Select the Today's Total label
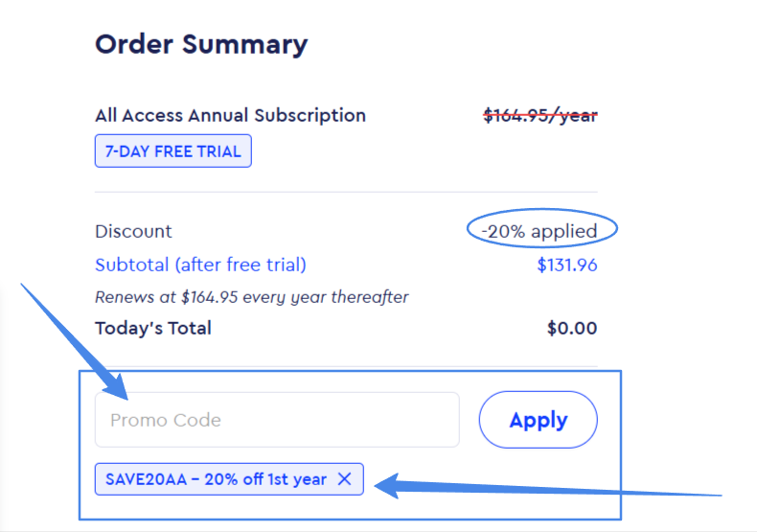The height and width of the screenshot is (532, 757). [x=153, y=328]
